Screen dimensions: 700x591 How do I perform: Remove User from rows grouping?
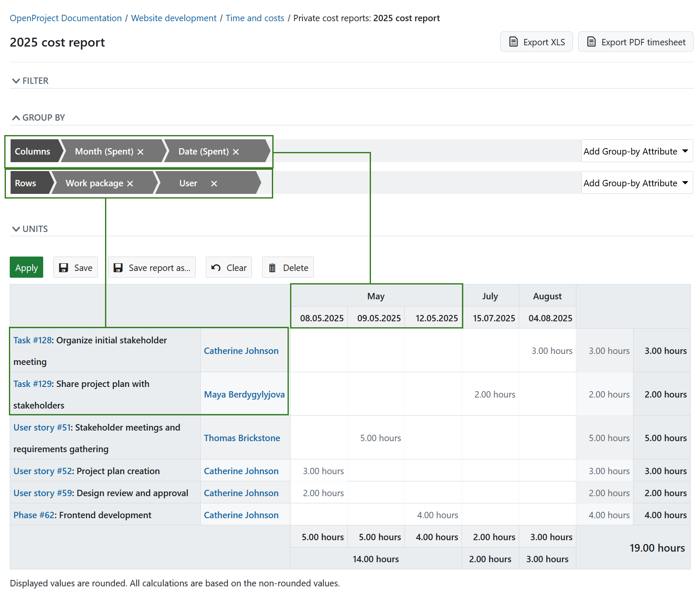point(214,183)
